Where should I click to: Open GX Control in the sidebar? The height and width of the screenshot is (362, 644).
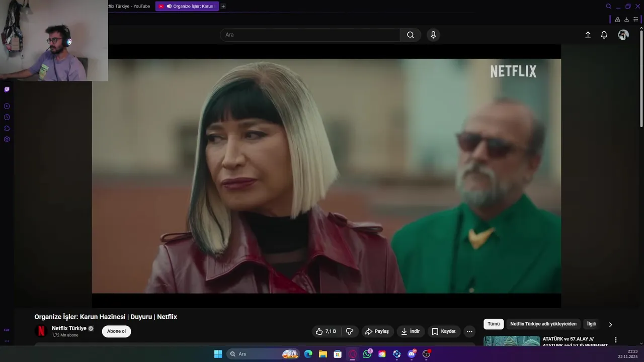(7, 330)
